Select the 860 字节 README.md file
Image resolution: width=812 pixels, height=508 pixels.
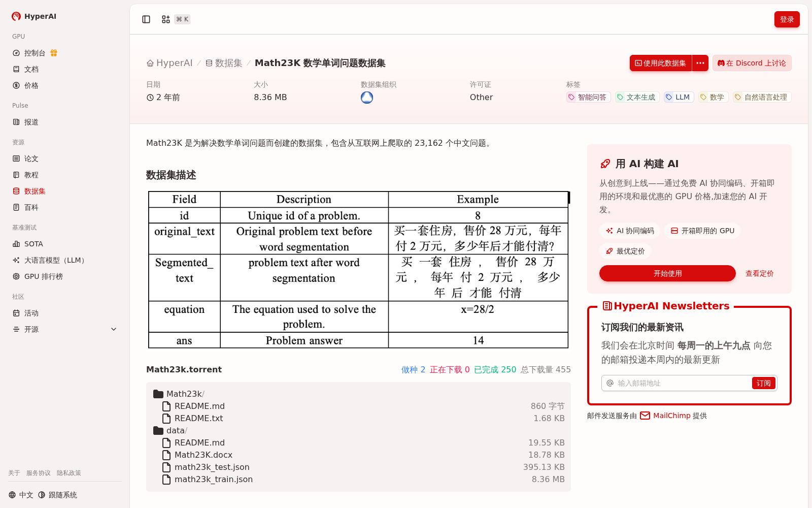coord(358,406)
